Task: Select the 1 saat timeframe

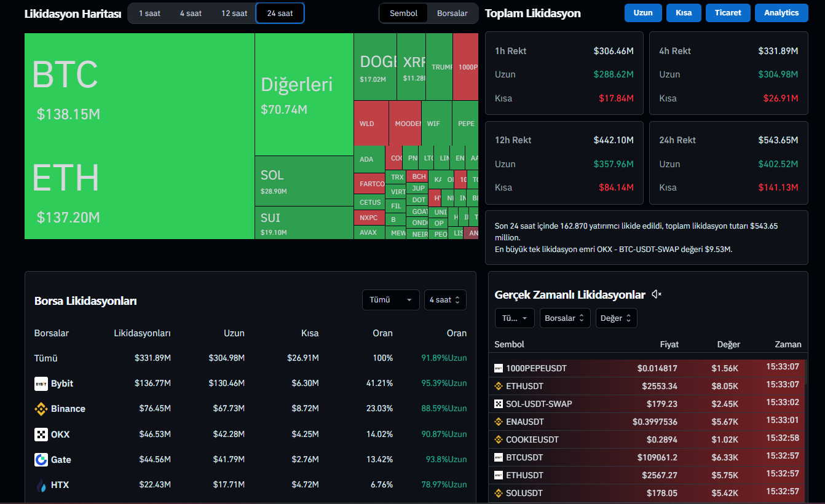Action: [149, 14]
